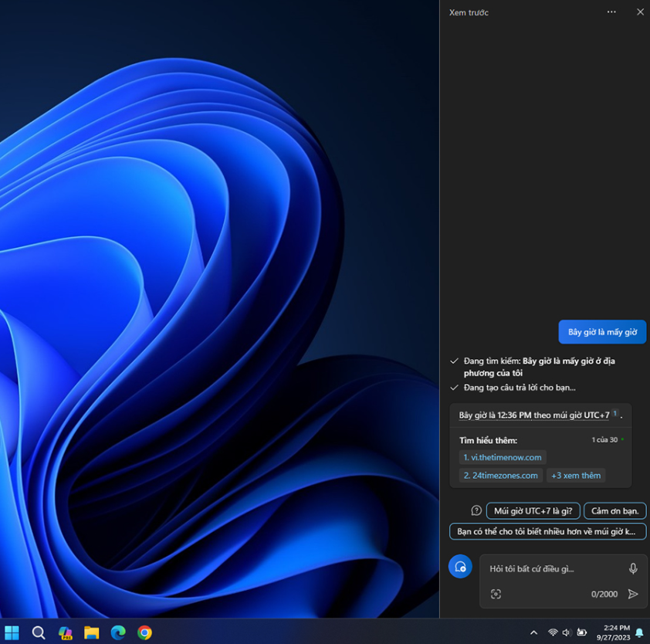
Task: Open the vi.thetimenow.com source link
Action: coord(503,457)
